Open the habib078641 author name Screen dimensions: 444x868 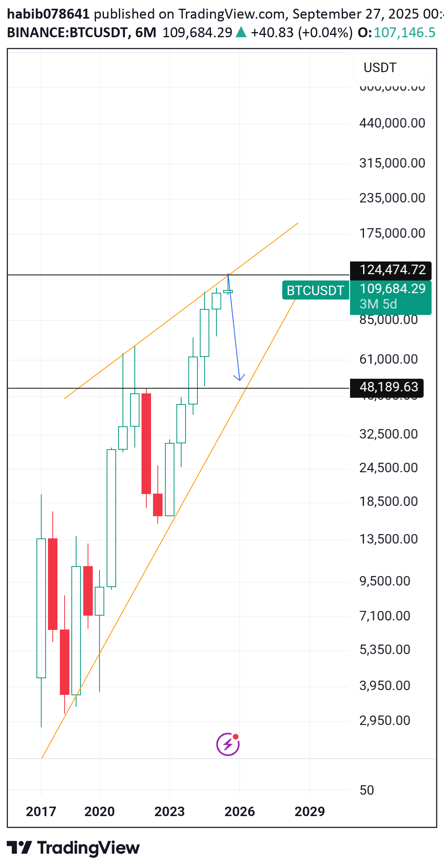tap(48, 14)
